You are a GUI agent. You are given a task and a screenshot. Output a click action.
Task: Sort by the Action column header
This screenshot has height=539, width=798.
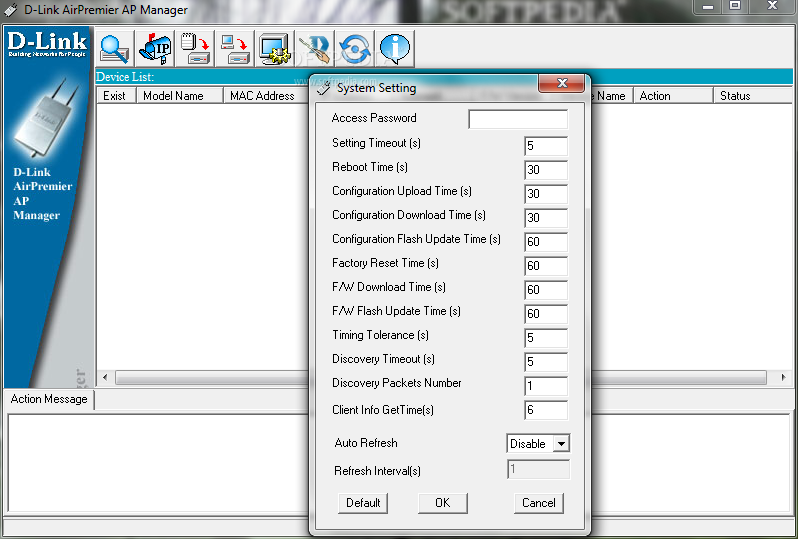click(673, 96)
